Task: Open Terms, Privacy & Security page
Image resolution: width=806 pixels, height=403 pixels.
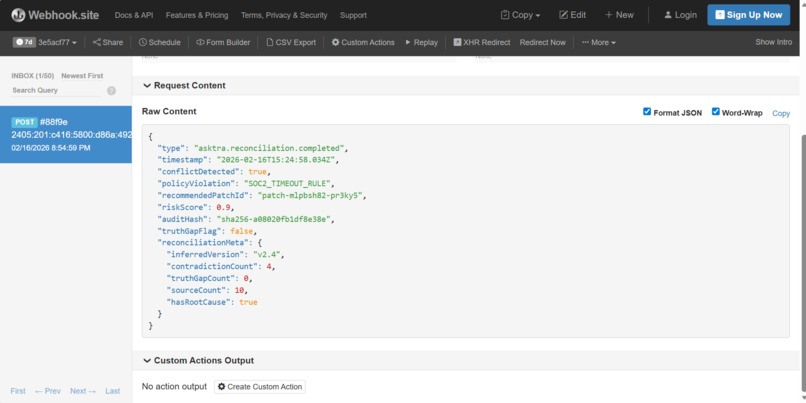Action: pos(284,15)
